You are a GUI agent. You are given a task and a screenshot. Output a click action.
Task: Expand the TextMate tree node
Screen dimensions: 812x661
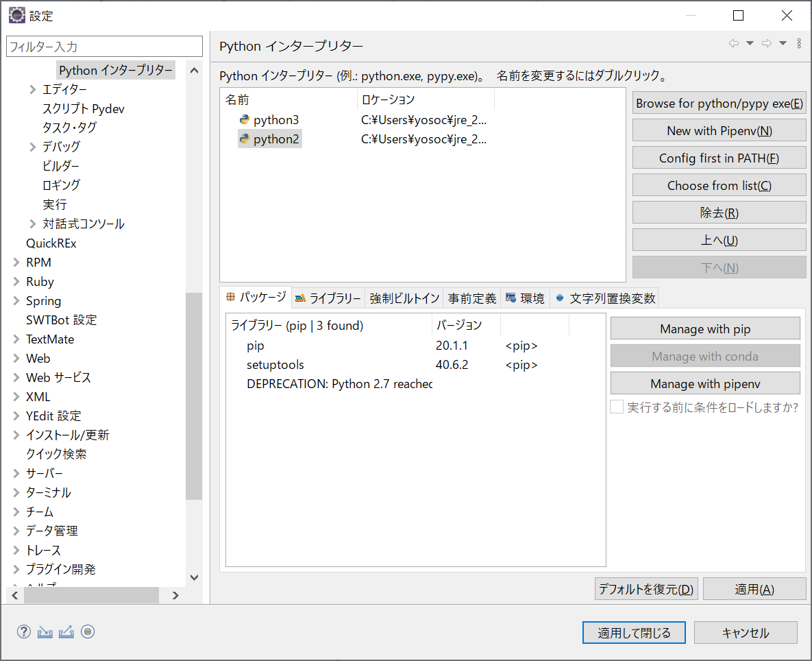(16, 339)
